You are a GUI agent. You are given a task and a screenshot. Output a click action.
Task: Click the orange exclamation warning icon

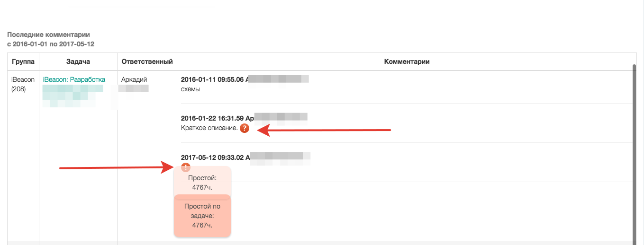(186, 167)
